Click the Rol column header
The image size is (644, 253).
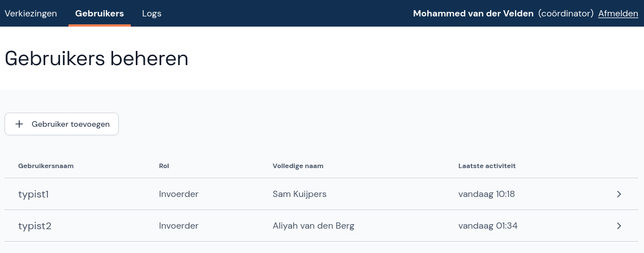pyautogui.click(x=164, y=166)
